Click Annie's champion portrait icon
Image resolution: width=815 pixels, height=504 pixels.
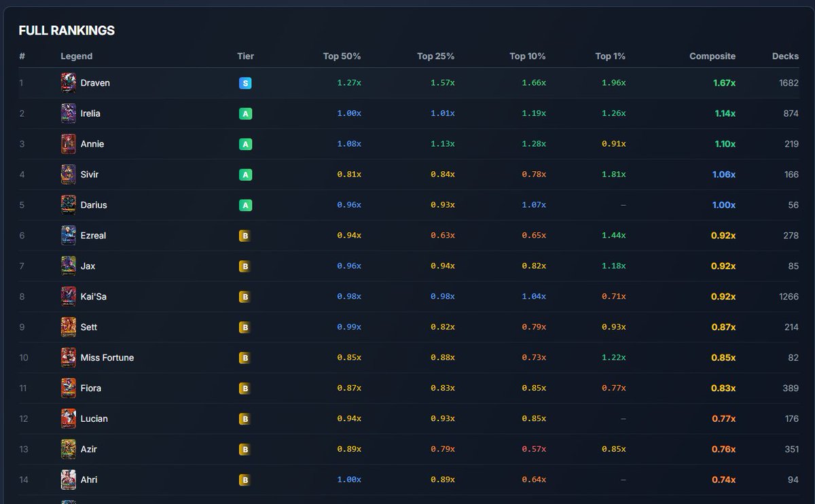[68, 144]
